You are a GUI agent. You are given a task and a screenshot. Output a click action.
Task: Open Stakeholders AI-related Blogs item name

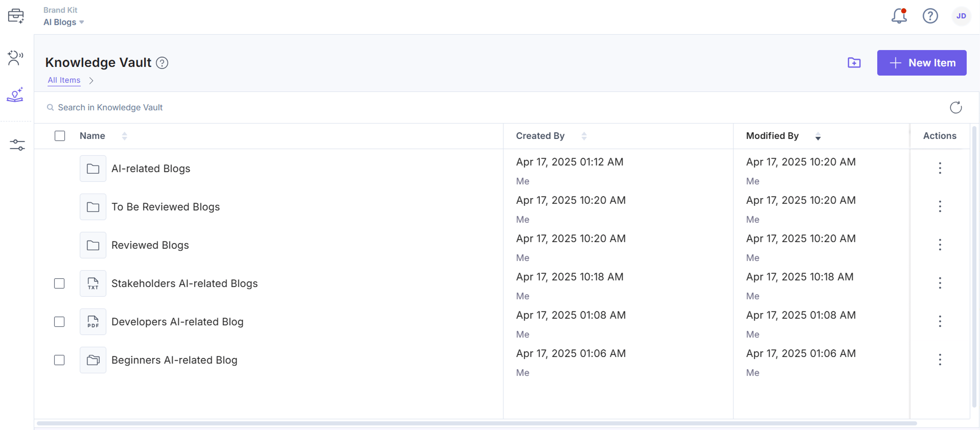pyautogui.click(x=185, y=284)
